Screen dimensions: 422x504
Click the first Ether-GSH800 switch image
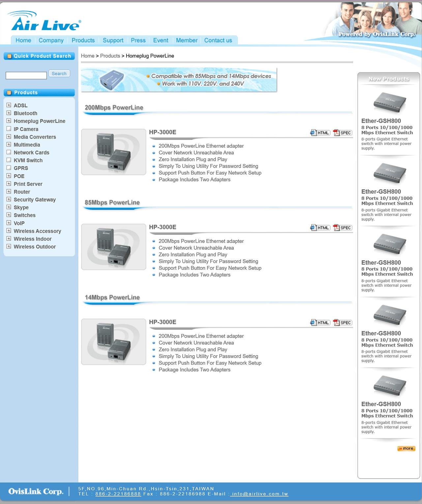click(389, 102)
